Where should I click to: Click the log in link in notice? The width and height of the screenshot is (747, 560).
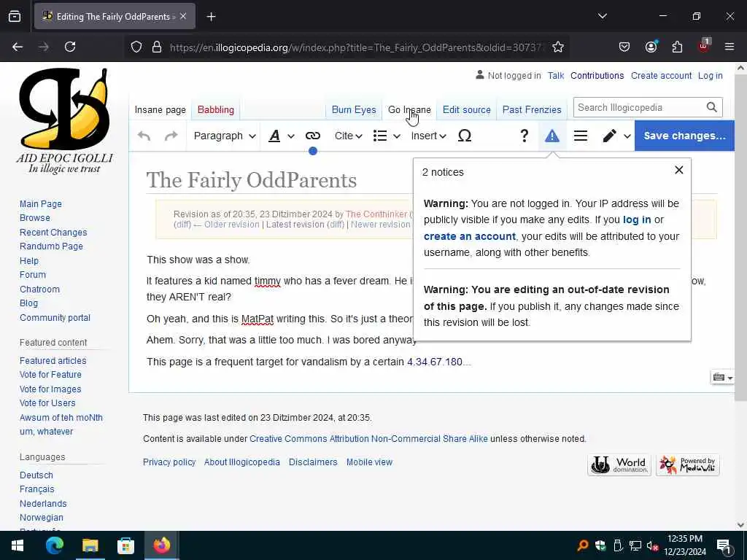636,219
